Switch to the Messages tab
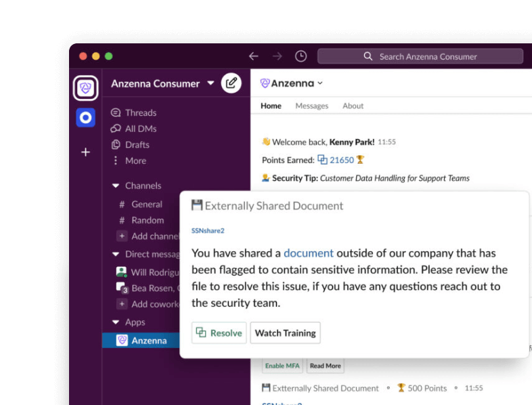The image size is (532, 405). (311, 106)
